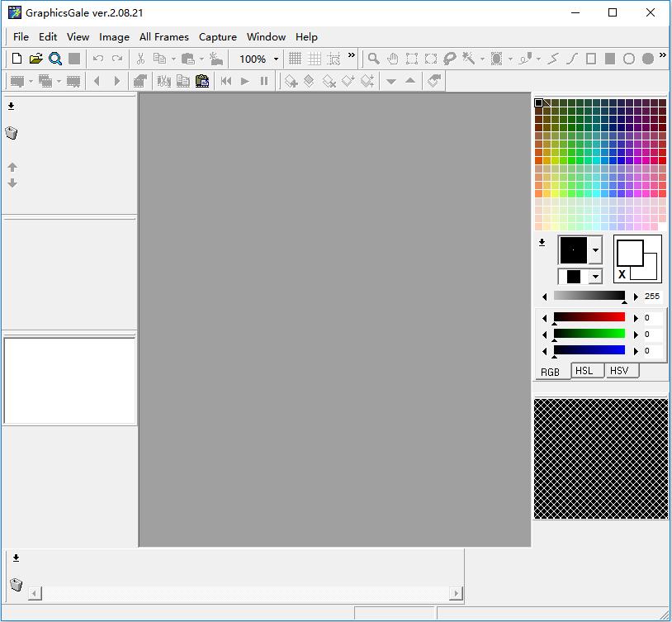Click the red channel slider
This screenshot has height=622, width=672.
(589, 317)
